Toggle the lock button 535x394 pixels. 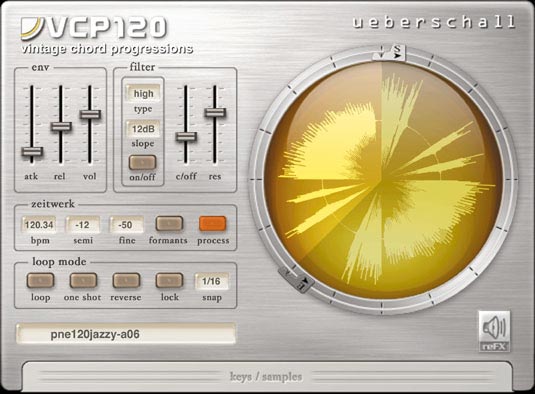[169, 280]
